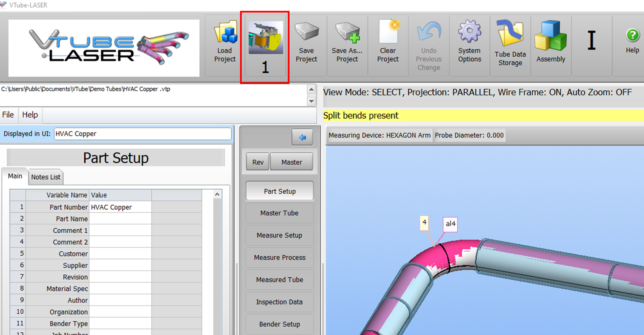Click the Material Spec value cell

[x=120, y=288]
